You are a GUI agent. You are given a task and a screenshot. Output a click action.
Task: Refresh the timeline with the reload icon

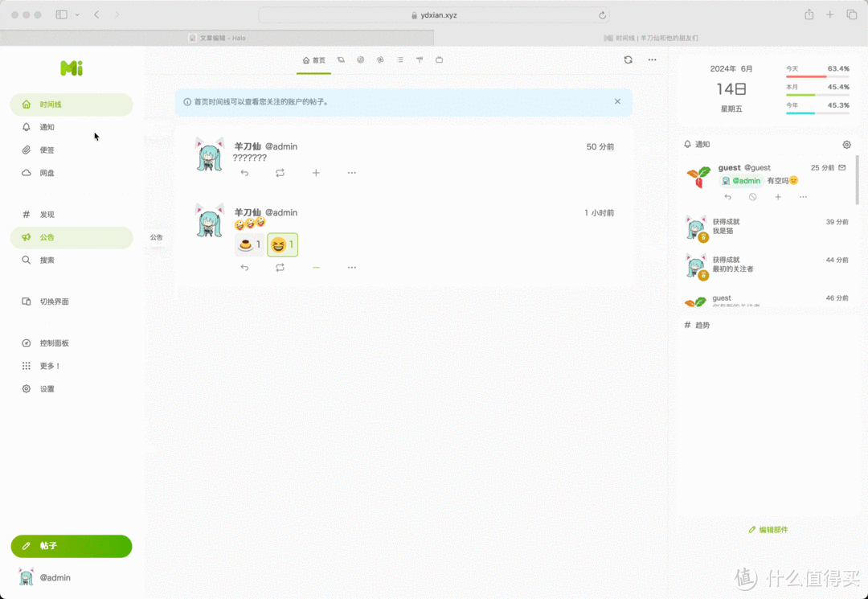pyautogui.click(x=628, y=59)
